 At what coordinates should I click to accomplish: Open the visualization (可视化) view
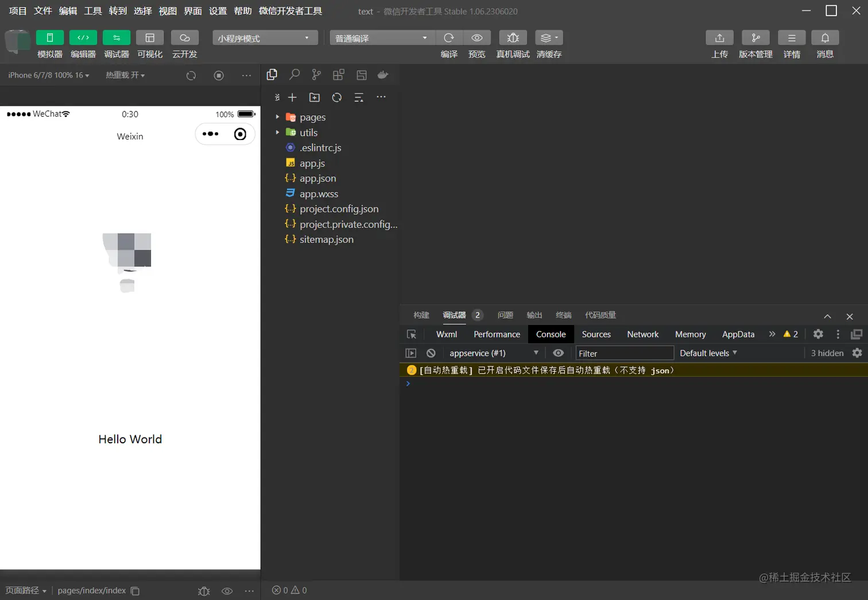[x=150, y=38]
